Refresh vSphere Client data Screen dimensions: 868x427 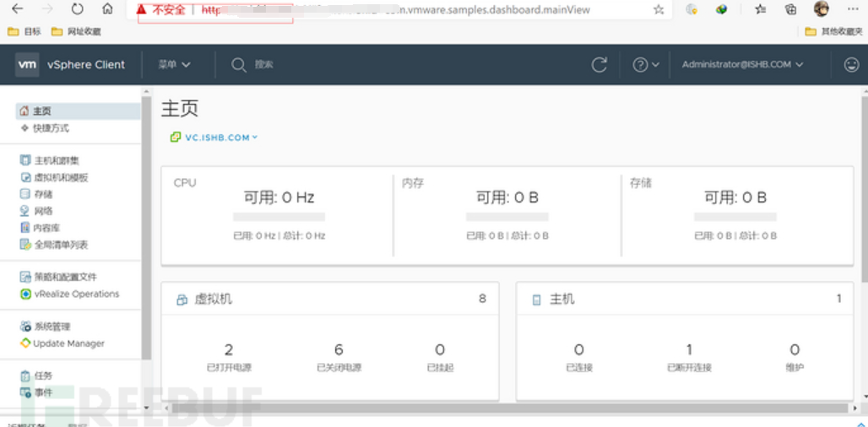point(599,65)
